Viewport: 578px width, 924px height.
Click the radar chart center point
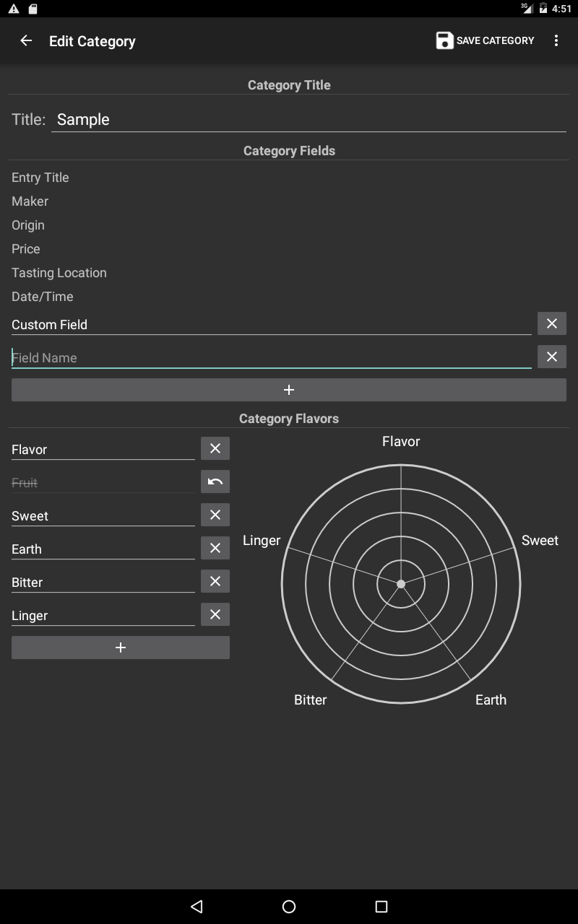tap(401, 583)
